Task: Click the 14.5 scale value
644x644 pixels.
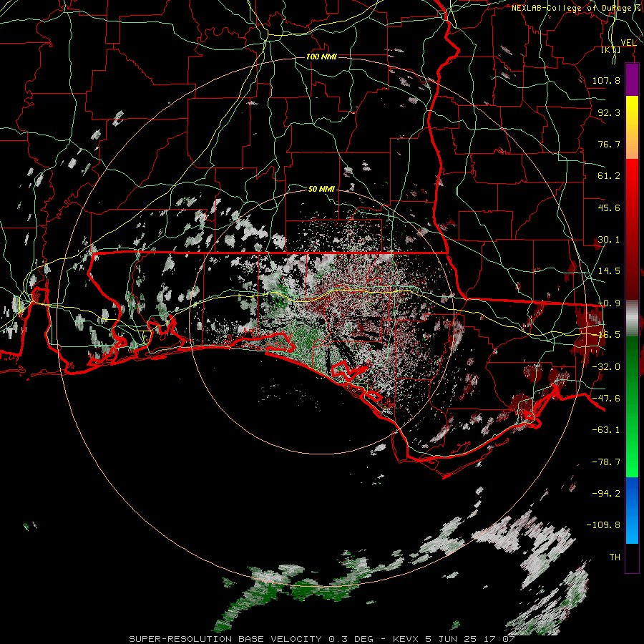Action: point(609,271)
